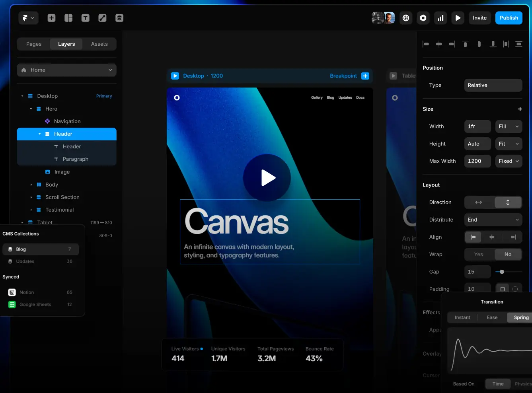Image resolution: width=532 pixels, height=393 pixels.
Task: Set layout direction to vertical
Action: click(508, 202)
